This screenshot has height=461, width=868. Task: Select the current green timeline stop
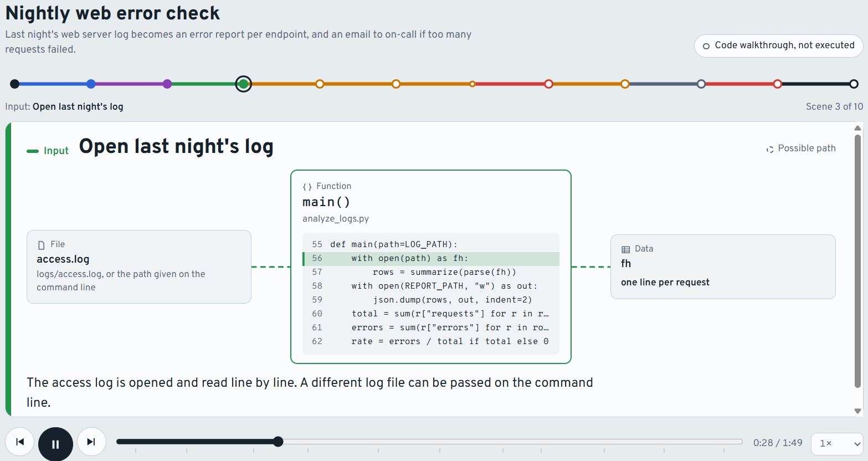click(243, 84)
